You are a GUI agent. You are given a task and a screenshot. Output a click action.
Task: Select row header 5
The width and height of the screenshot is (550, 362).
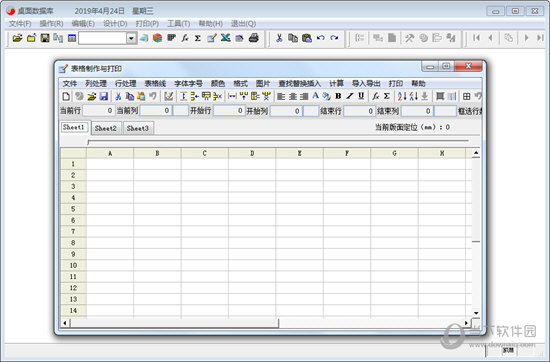coord(73,209)
